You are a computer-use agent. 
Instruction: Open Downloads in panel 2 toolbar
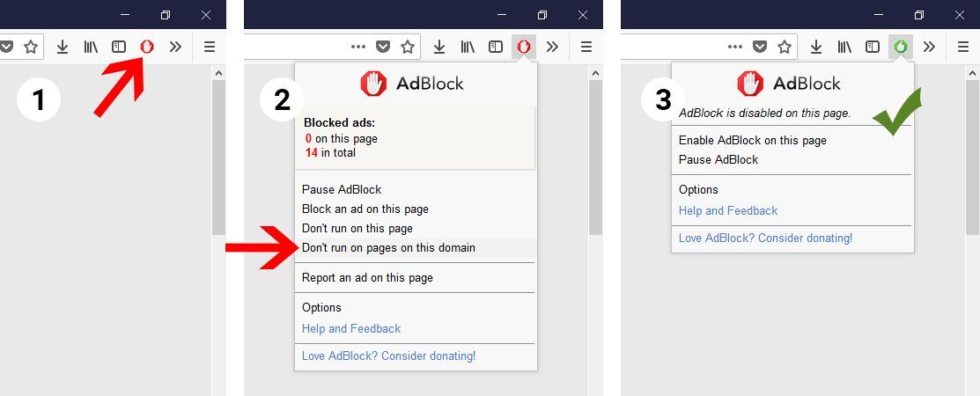439,47
